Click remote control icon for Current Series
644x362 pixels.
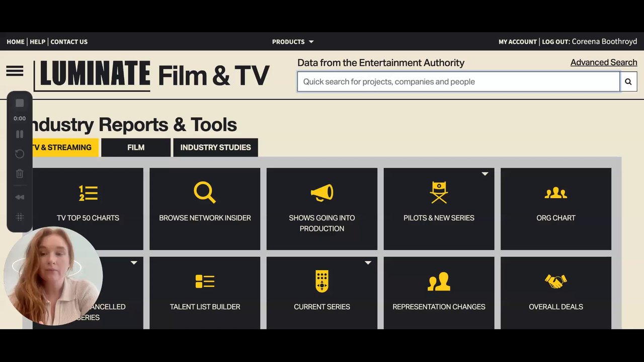(322, 281)
